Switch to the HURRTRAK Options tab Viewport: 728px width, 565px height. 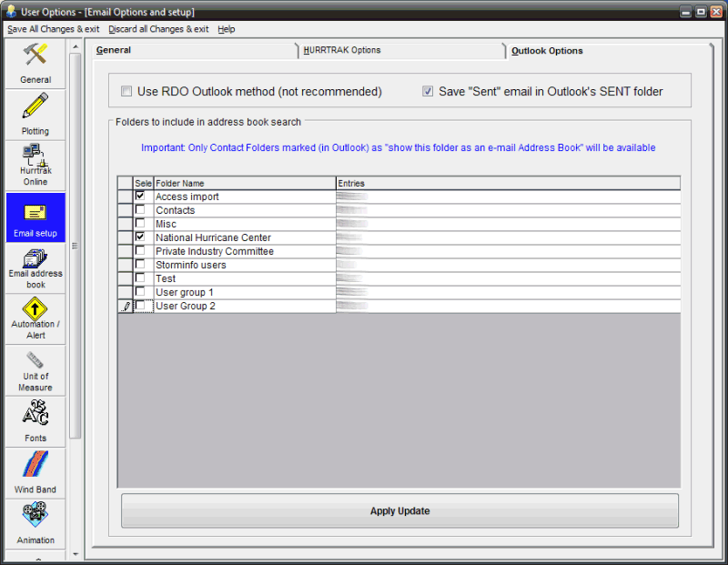(x=342, y=50)
